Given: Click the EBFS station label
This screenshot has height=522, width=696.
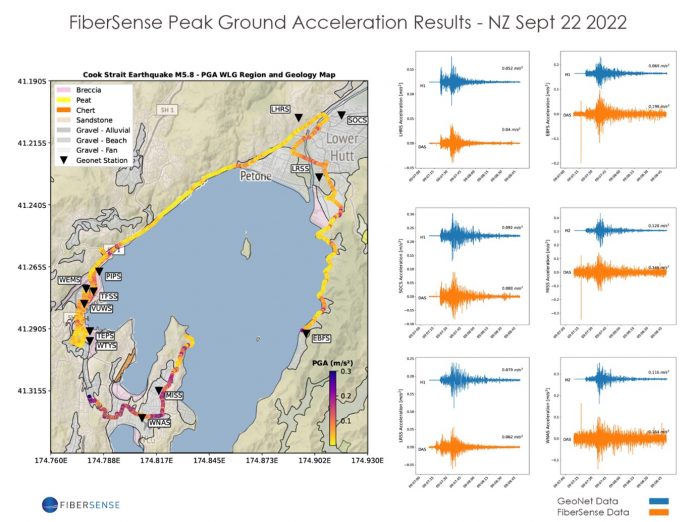Looking at the screenshot, I should 321,338.
